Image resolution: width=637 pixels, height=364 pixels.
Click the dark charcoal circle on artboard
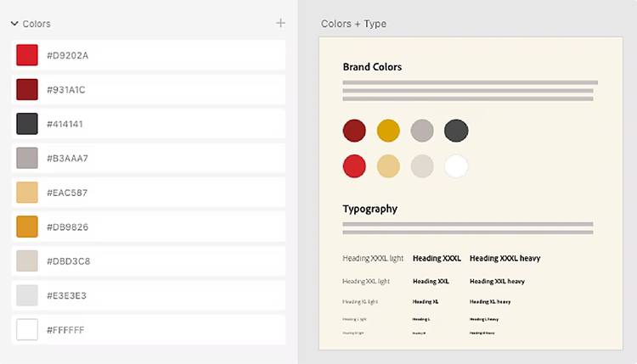pyautogui.click(x=456, y=131)
